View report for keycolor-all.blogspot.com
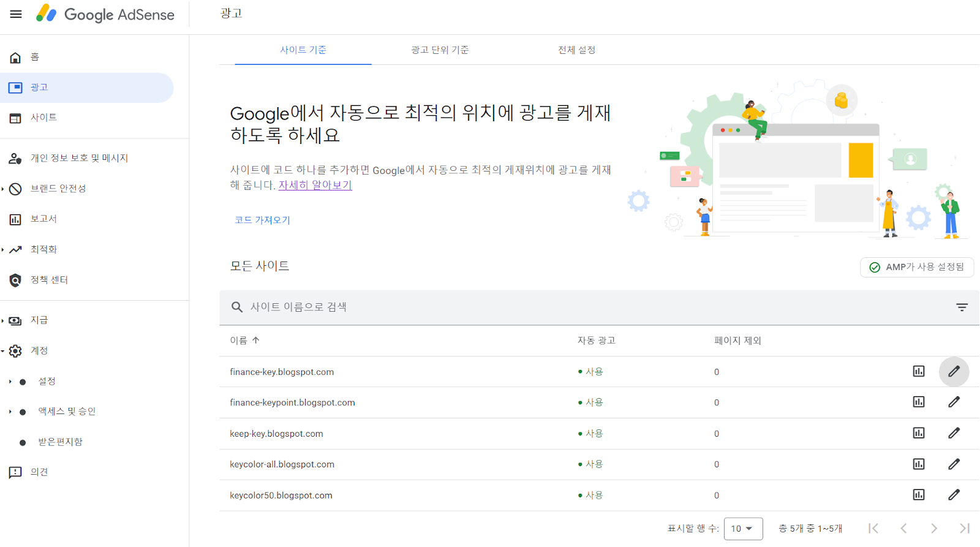980x547 pixels. pyautogui.click(x=919, y=464)
